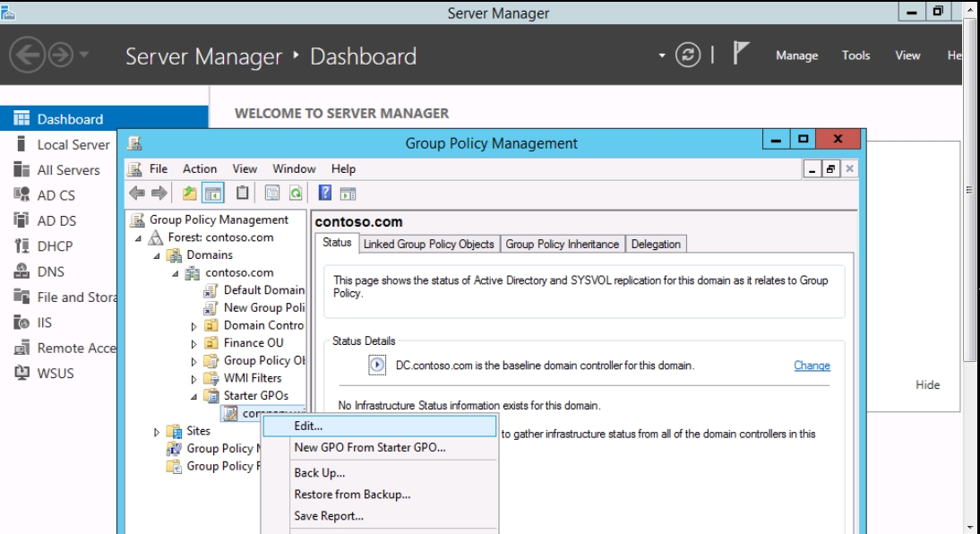Switch to the Delegation tab
The height and width of the screenshot is (534, 980).
point(656,245)
